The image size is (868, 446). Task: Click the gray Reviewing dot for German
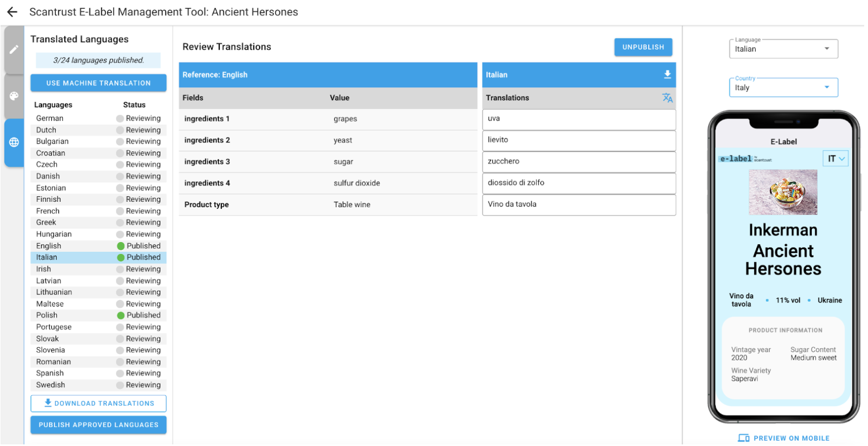pos(120,119)
